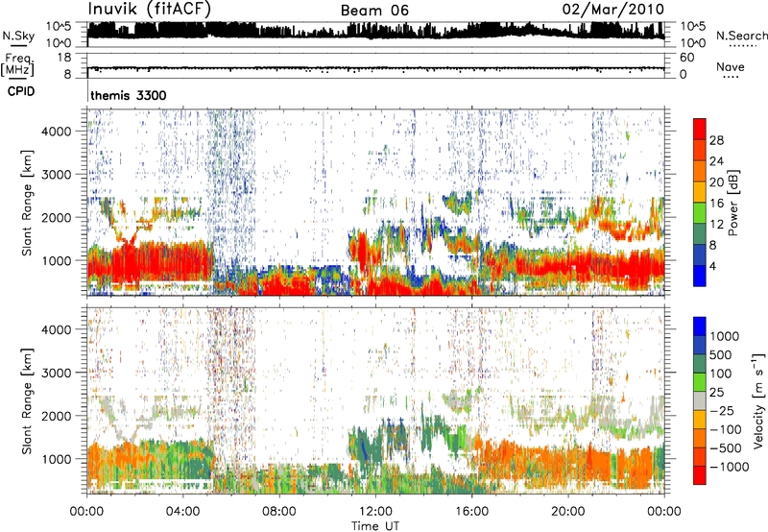Click the 'Beam 06' heading

pos(374,11)
